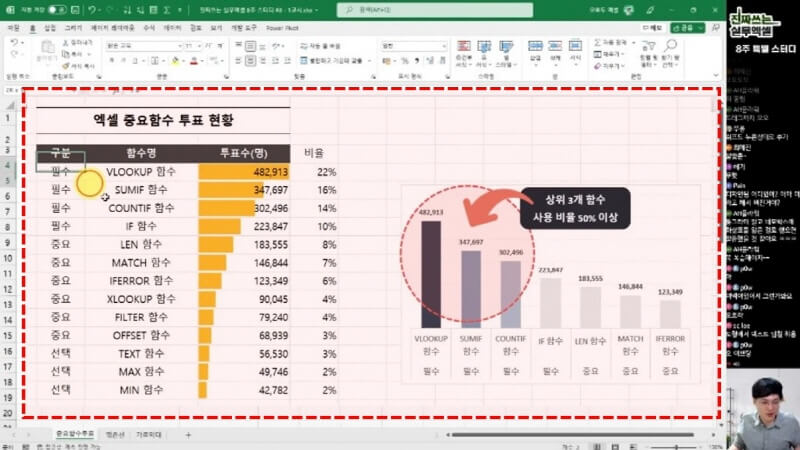
Task: Click the Format Painter (서식 복사) brush
Action: click(79, 66)
